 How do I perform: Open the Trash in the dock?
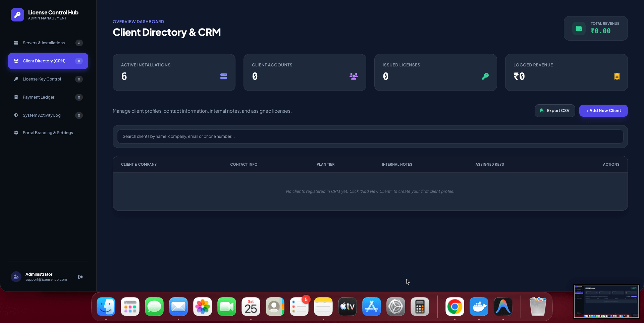click(x=538, y=307)
